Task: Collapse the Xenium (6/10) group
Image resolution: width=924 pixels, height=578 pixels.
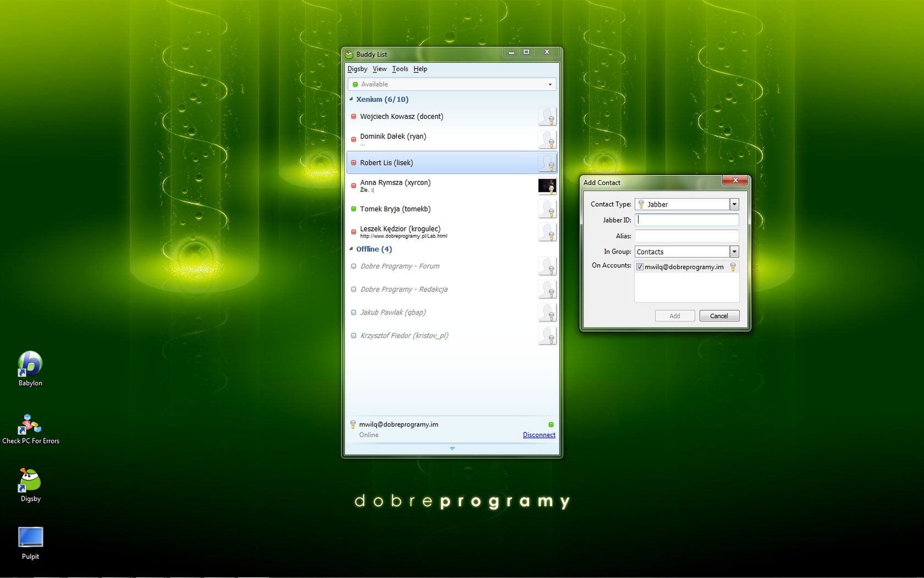Action: 351,99
